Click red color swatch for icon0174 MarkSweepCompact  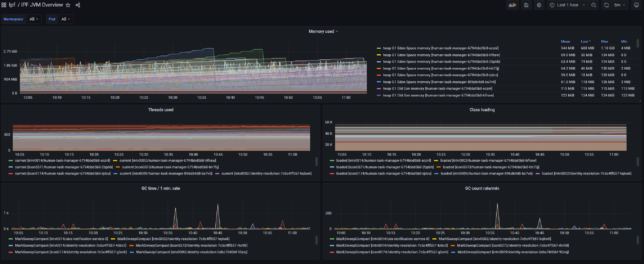coord(11,252)
